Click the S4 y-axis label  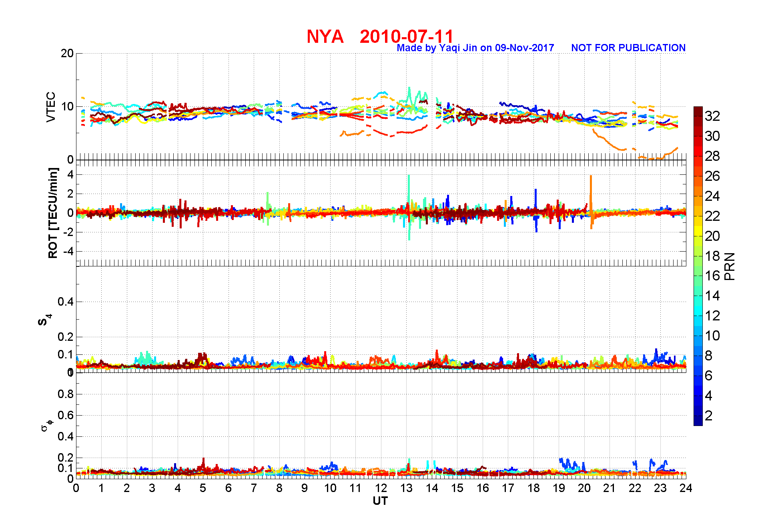click(44, 320)
